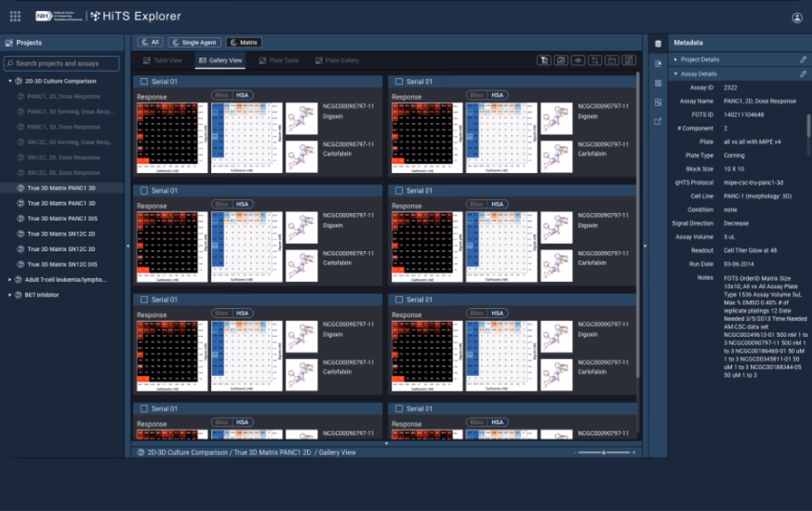Click the folder toolbar icon
812x511 pixels.
[x=612, y=60]
